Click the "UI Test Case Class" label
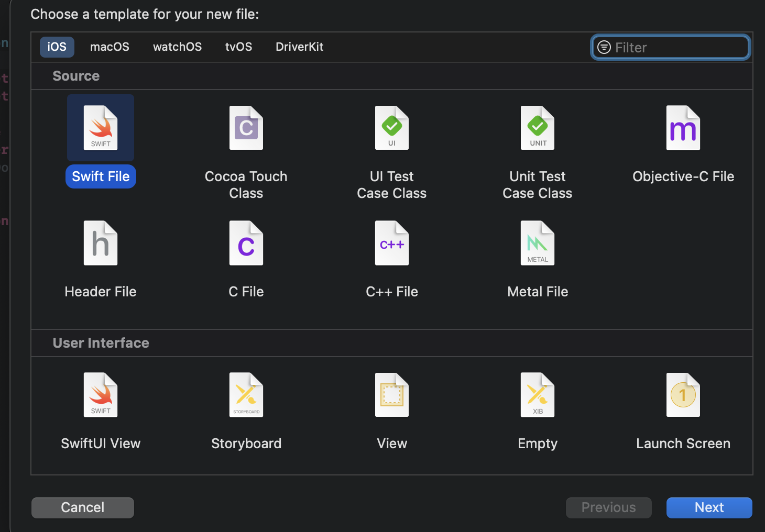The width and height of the screenshot is (765, 532). click(x=392, y=185)
